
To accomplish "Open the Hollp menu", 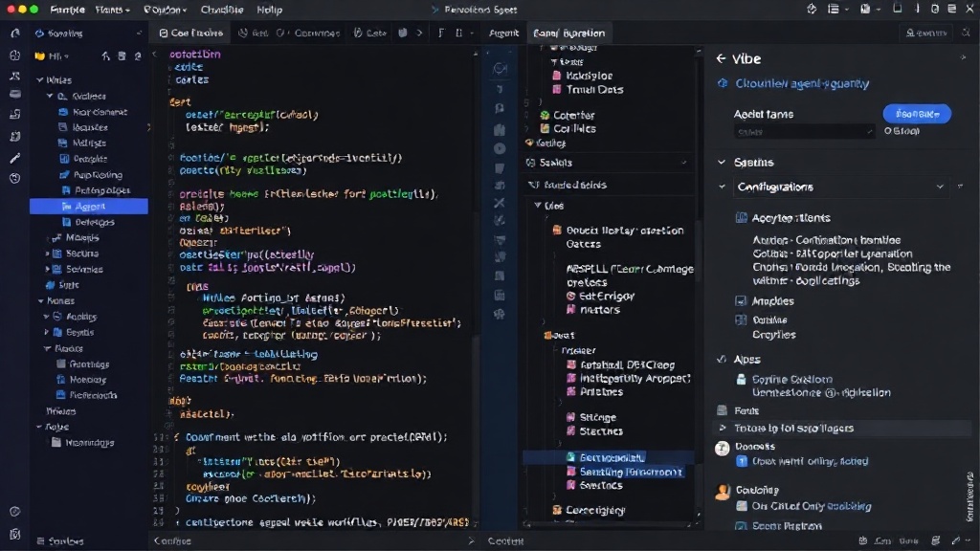I will pos(269,10).
